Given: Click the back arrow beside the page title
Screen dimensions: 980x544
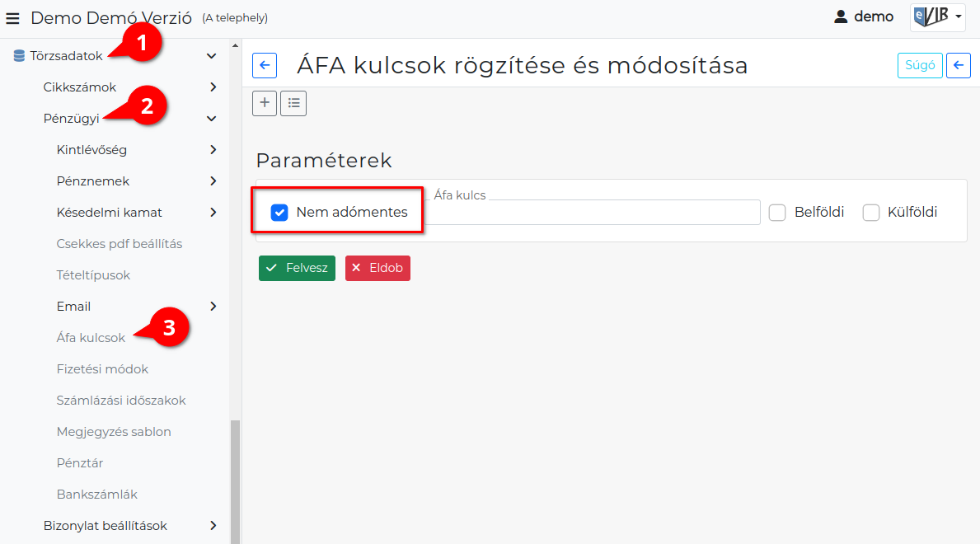Looking at the screenshot, I should [x=264, y=66].
